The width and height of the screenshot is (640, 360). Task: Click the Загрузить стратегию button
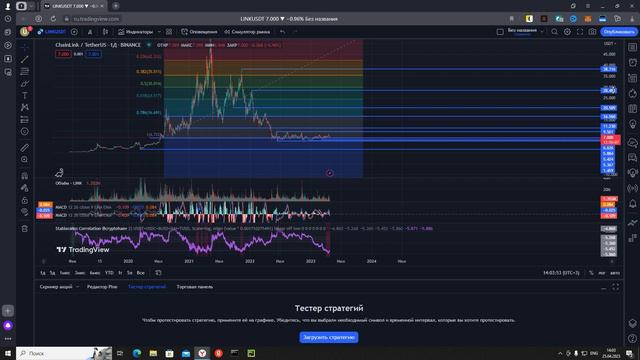click(329, 337)
